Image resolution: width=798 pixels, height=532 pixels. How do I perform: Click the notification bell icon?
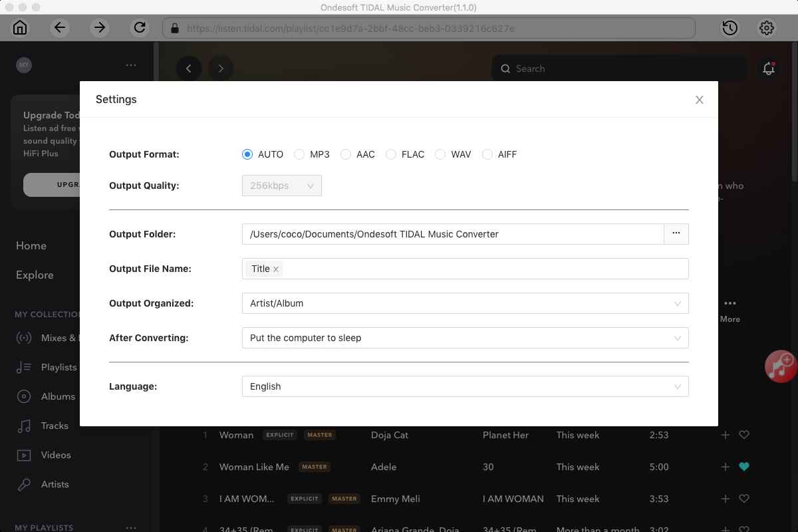click(x=769, y=68)
